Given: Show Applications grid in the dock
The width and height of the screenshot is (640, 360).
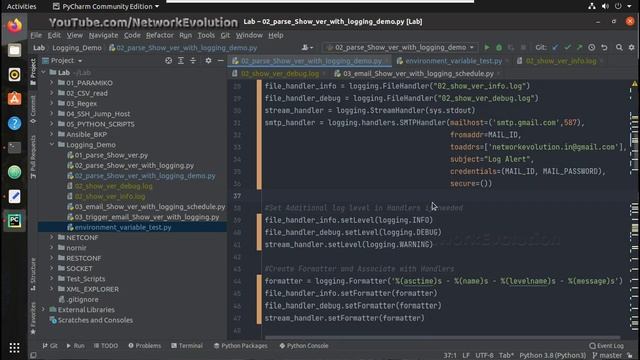Looking at the screenshot, I should coord(14,348).
